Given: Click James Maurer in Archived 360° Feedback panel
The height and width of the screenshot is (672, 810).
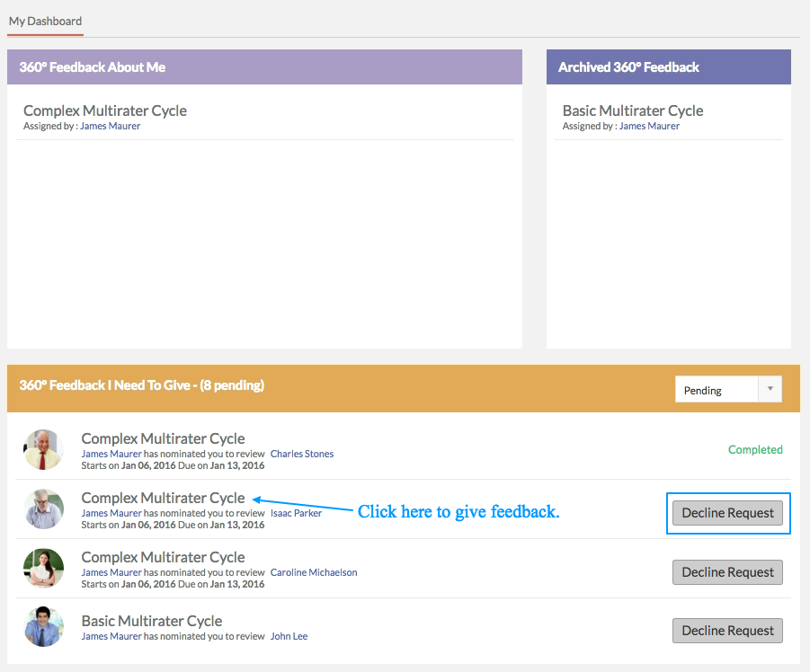Looking at the screenshot, I should (x=649, y=127).
